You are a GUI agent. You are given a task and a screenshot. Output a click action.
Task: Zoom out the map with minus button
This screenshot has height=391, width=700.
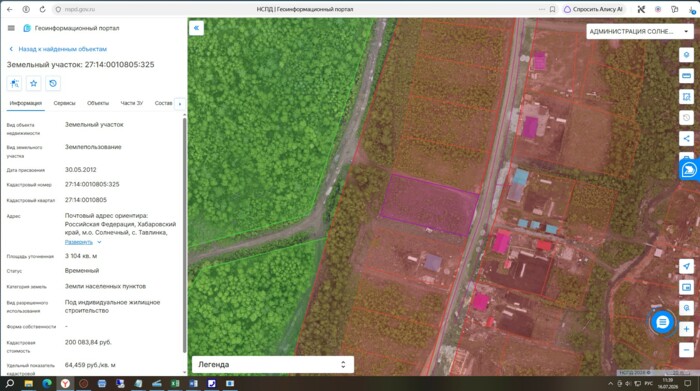[x=686, y=349]
